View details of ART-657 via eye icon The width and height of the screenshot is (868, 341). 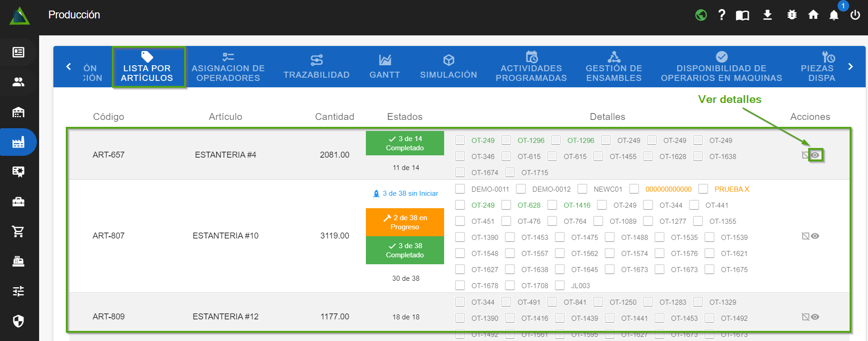[x=815, y=155]
